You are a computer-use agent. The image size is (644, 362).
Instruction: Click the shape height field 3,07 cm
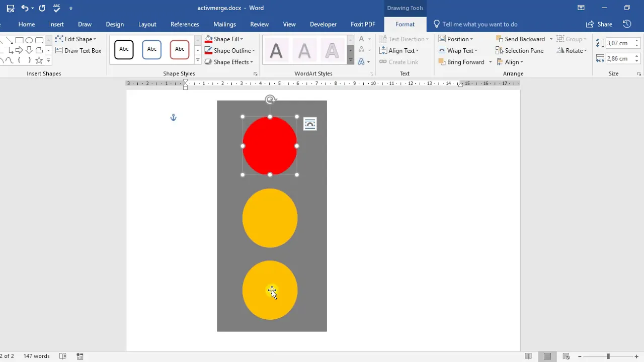pos(619,43)
